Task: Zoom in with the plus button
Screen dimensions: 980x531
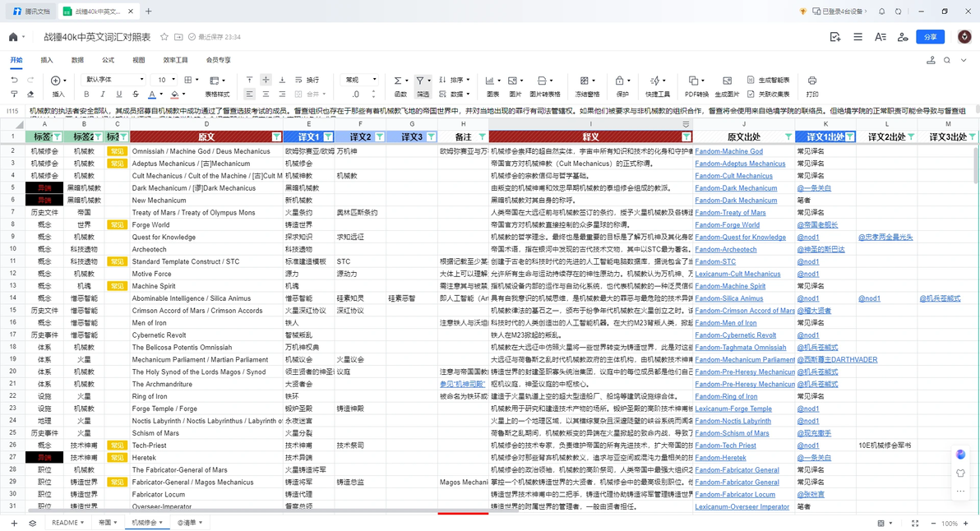Action: pyautogui.click(x=966, y=523)
